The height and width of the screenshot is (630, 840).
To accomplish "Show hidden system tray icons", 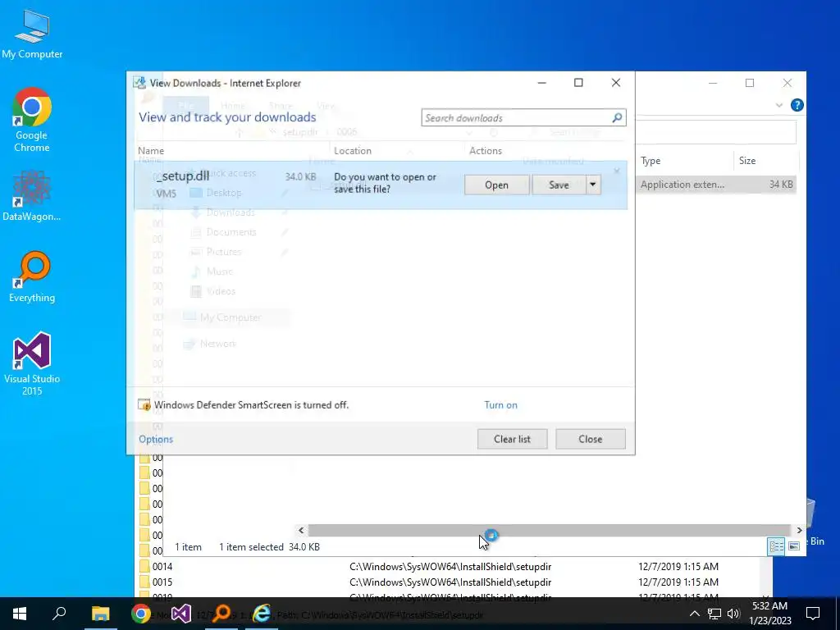I will [694, 614].
